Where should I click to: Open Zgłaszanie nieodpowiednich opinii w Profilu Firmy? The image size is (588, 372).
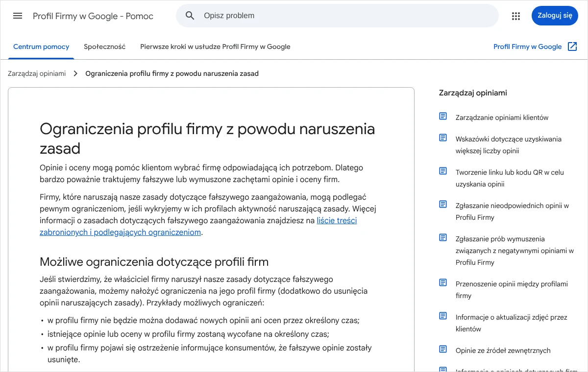coord(512,211)
